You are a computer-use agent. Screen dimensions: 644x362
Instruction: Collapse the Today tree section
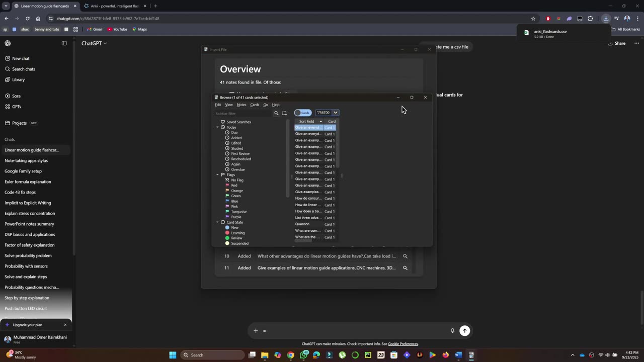click(217, 127)
